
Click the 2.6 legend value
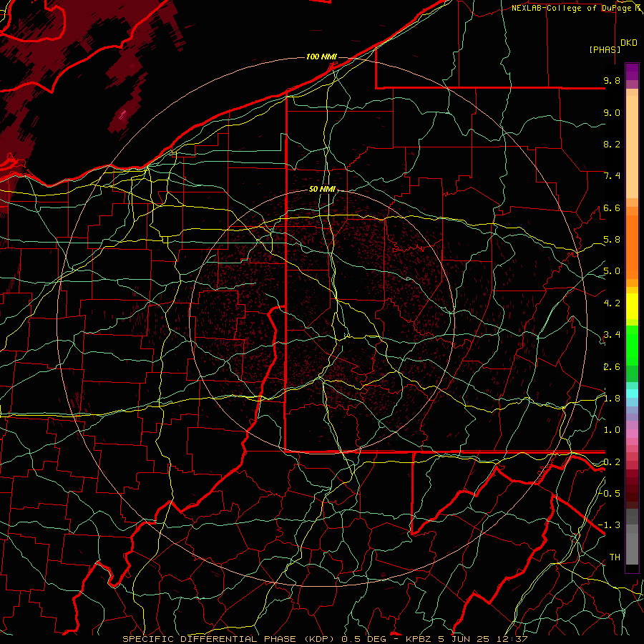tap(612, 366)
